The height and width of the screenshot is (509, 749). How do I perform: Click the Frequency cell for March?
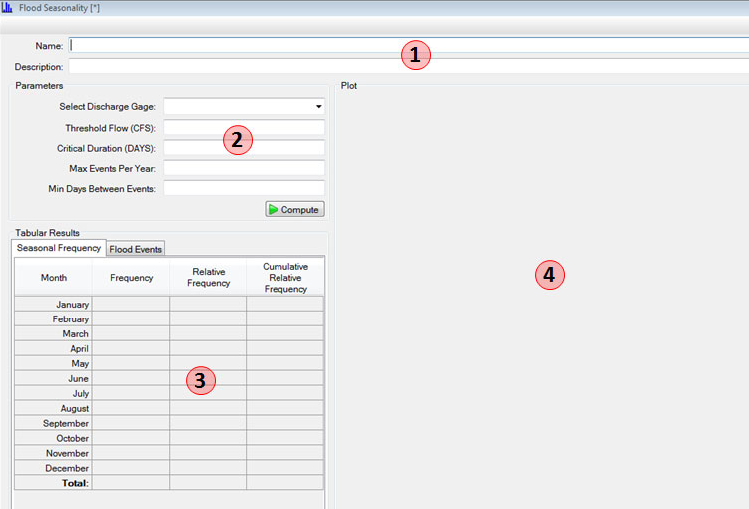point(131,334)
